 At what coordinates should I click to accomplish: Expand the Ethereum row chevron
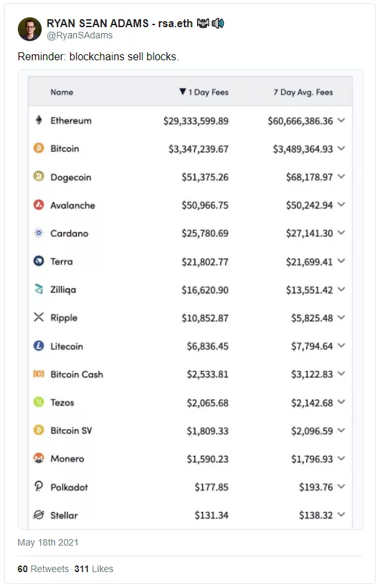click(x=341, y=121)
